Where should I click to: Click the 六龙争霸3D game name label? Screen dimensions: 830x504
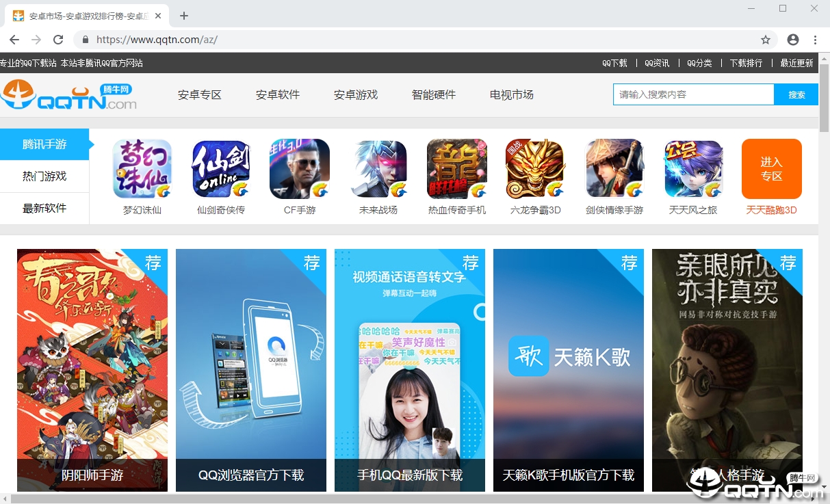[x=536, y=210]
